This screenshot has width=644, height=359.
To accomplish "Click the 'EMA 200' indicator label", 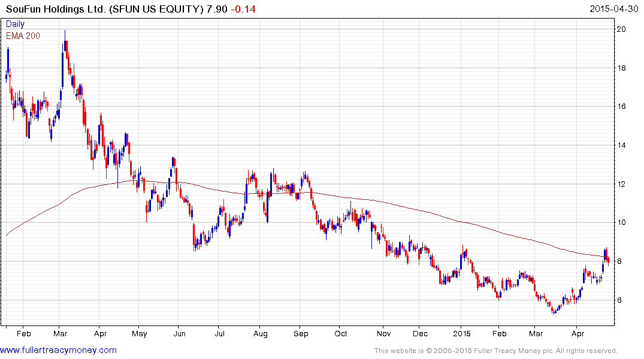I will (23, 36).
